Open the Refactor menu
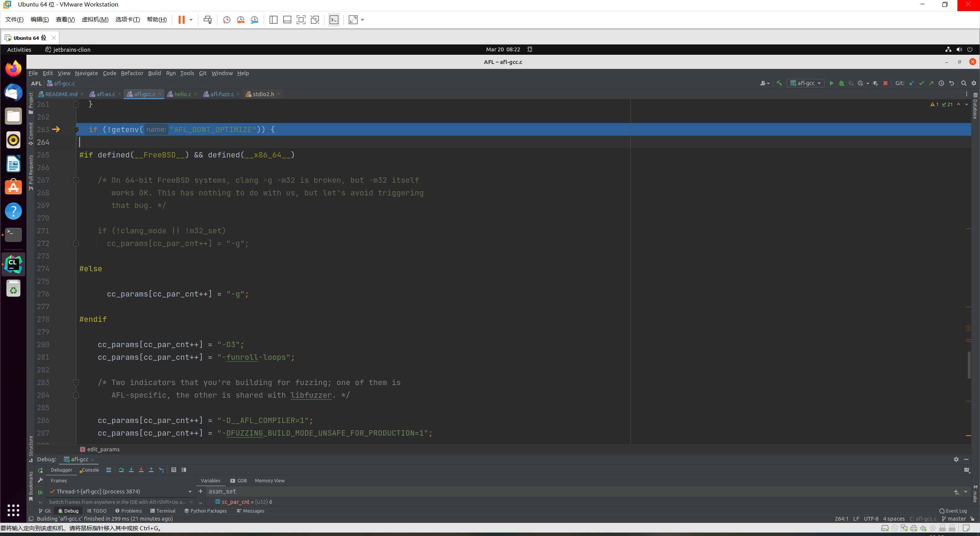980x536 pixels. point(132,73)
